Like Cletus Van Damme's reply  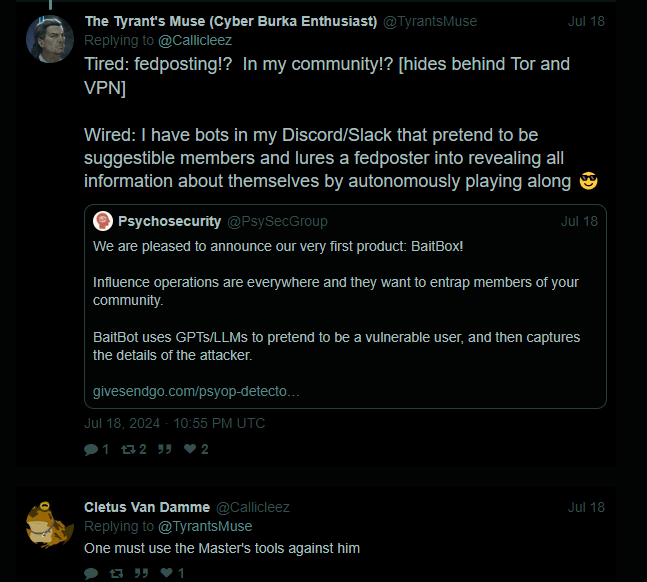tap(166, 573)
